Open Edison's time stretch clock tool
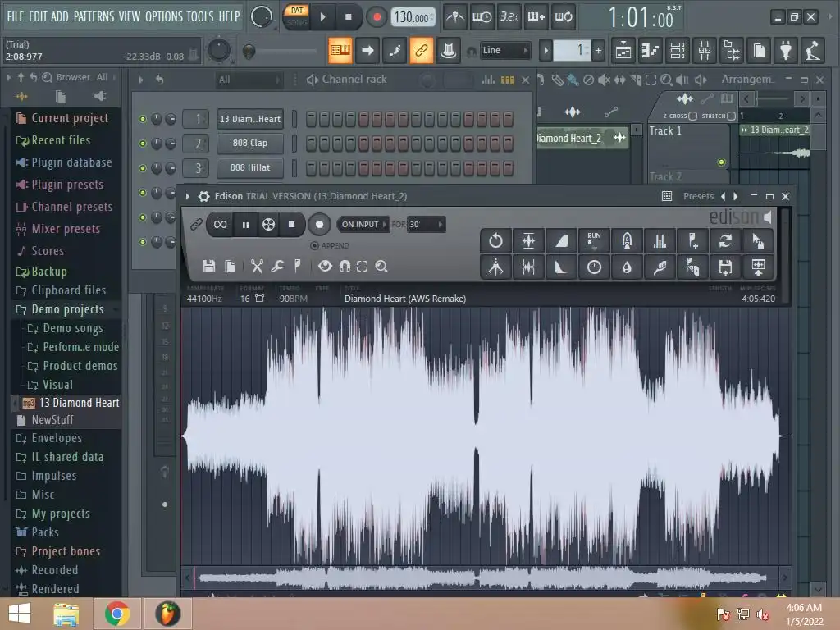840x630 pixels. pos(594,267)
